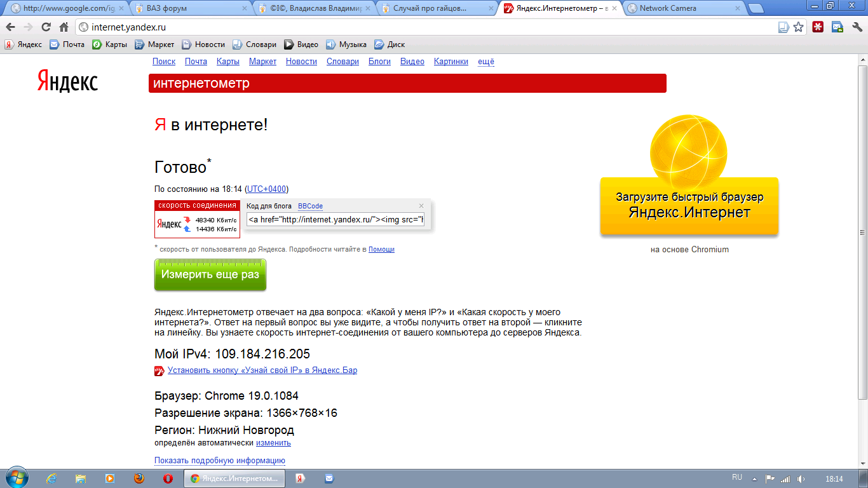This screenshot has width=868, height=488.
Task: Open the Блоги link in top navigation
Action: click(x=379, y=62)
